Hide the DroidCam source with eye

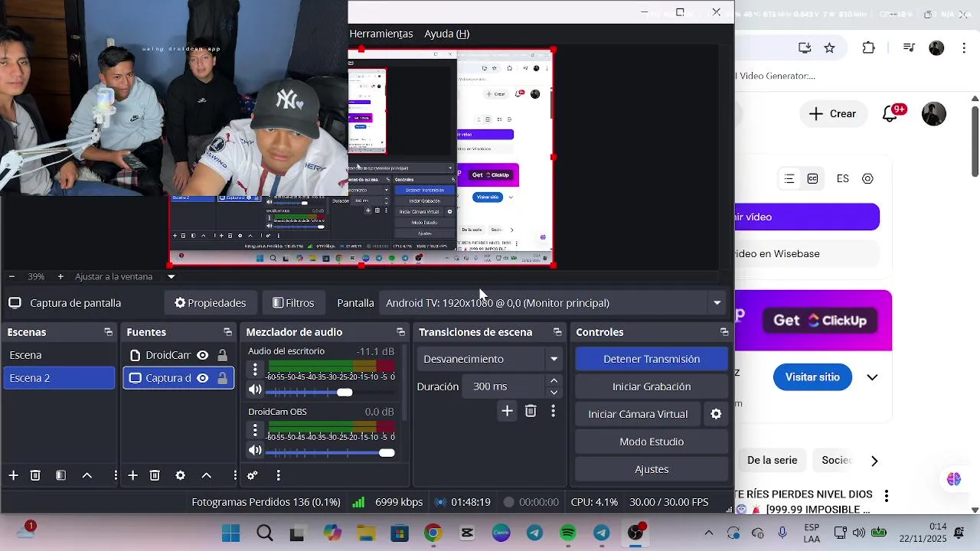click(x=202, y=355)
